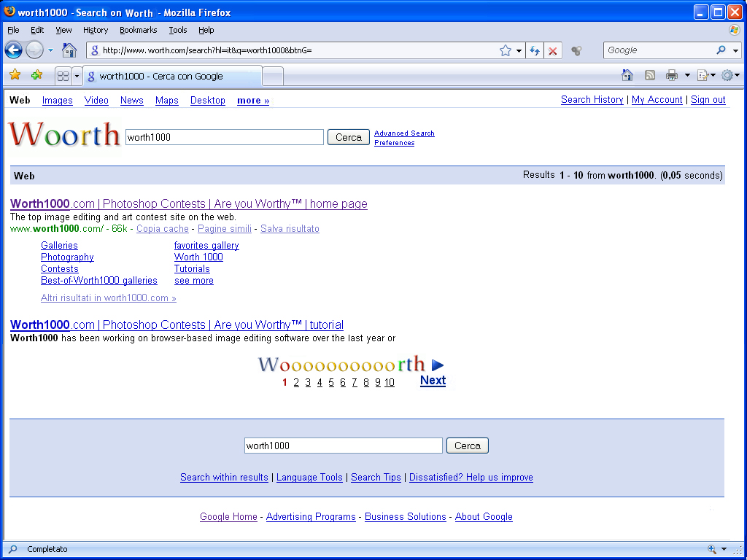Reload the page with the refresh arrows
The width and height of the screenshot is (747, 560).
(535, 50)
